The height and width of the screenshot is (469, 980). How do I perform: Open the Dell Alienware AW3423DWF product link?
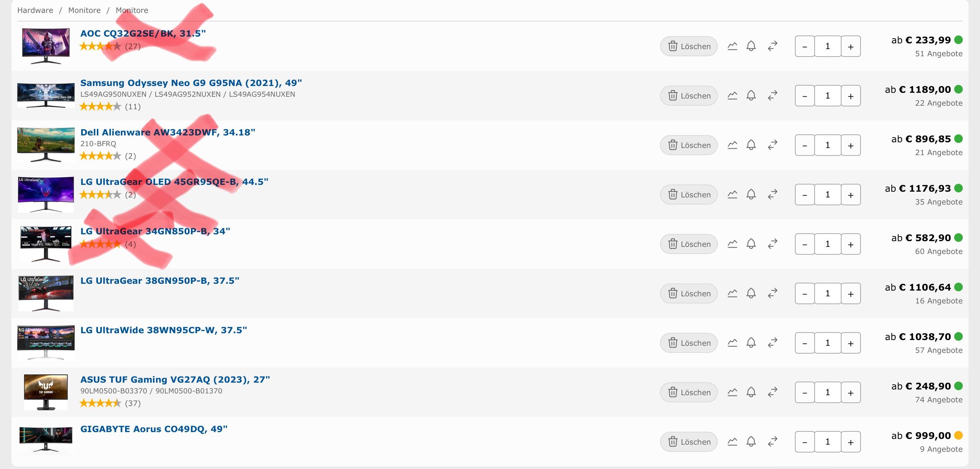click(168, 132)
